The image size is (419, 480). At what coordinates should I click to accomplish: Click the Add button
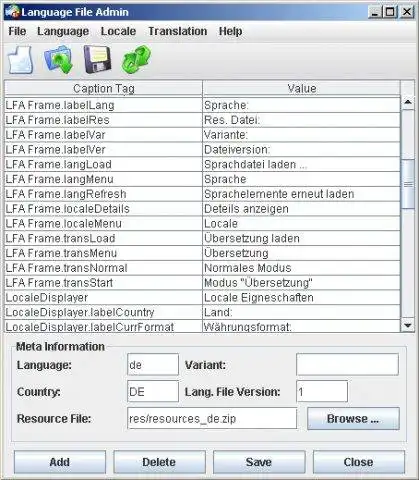tap(60, 462)
